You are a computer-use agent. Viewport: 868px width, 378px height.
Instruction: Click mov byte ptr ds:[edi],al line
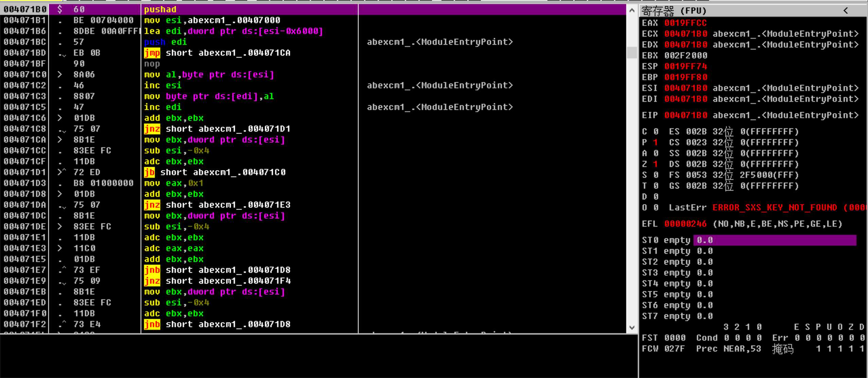(209, 96)
